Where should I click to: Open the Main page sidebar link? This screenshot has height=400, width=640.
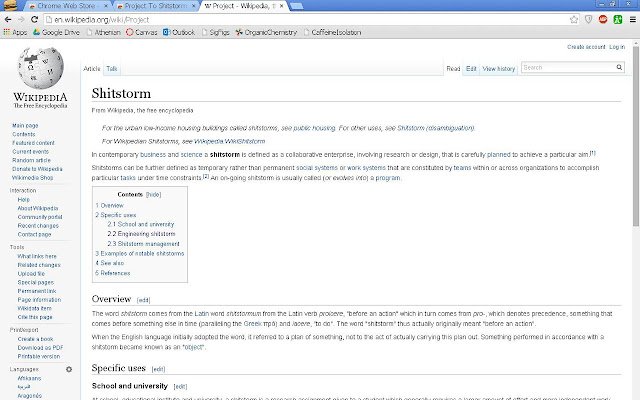click(25, 126)
